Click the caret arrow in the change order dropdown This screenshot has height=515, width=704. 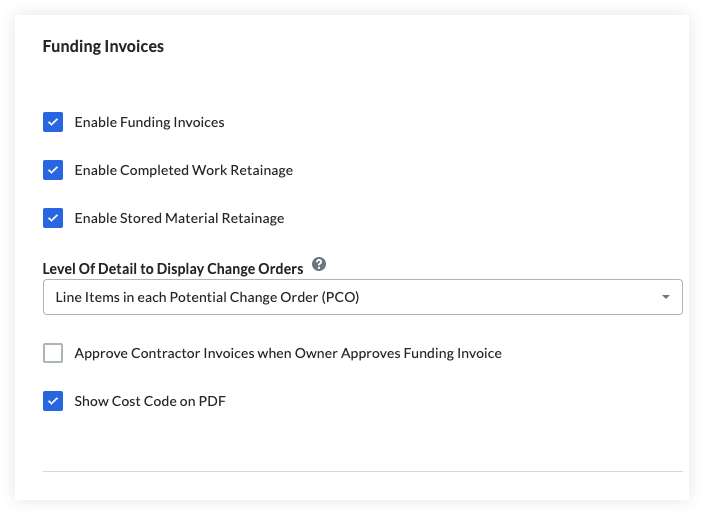tap(666, 298)
